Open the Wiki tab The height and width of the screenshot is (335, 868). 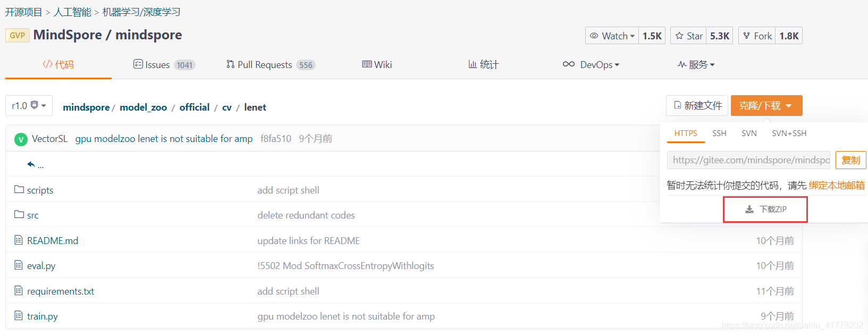coord(377,64)
